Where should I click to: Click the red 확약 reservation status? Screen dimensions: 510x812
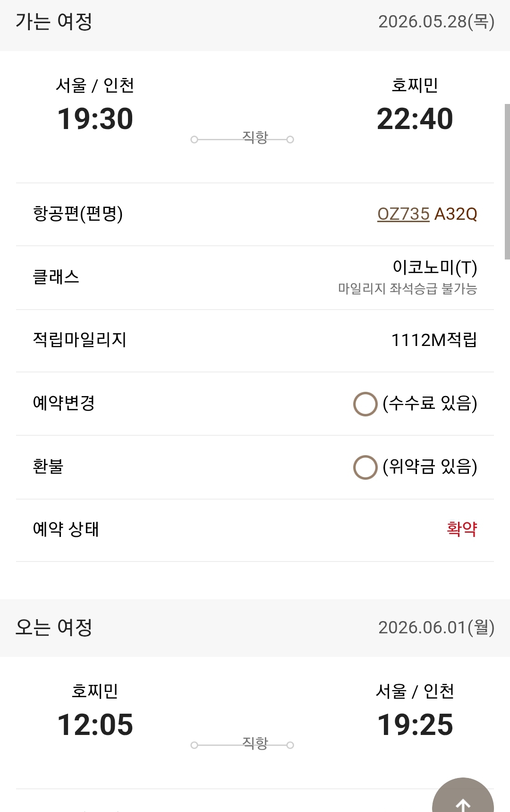click(462, 529)
